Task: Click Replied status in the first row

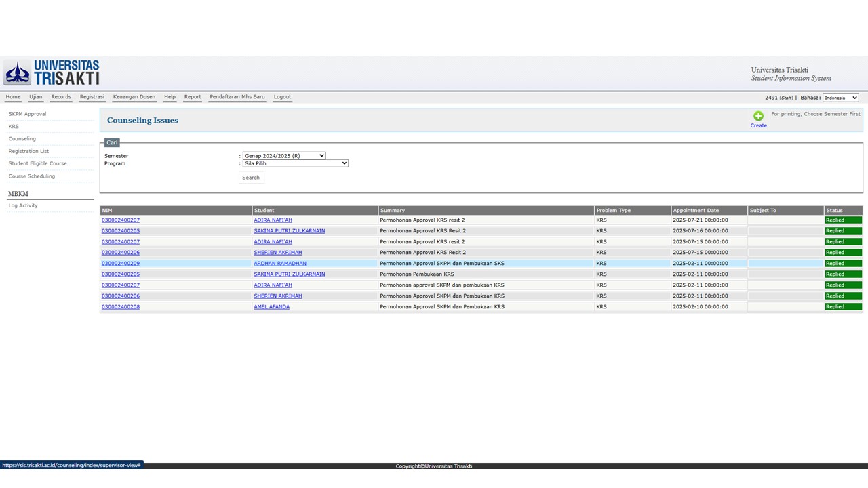Action: [x=842, y=220]
